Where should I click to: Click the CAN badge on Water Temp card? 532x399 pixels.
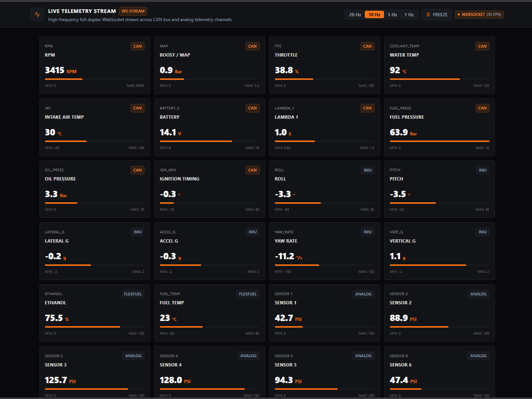(x=482, y=46)
